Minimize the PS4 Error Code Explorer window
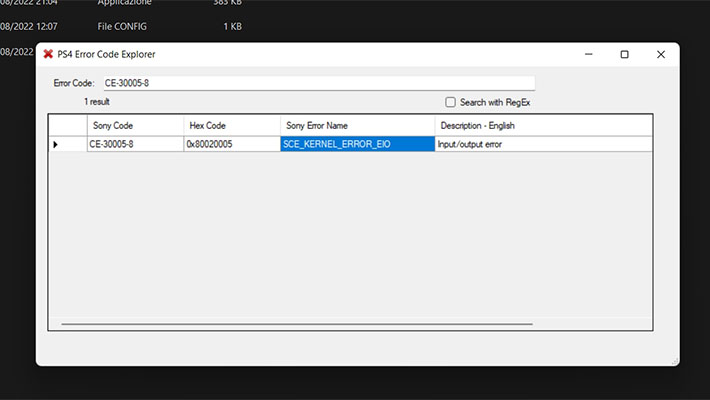The image size is (710, 400). click(x=589, y=54)
